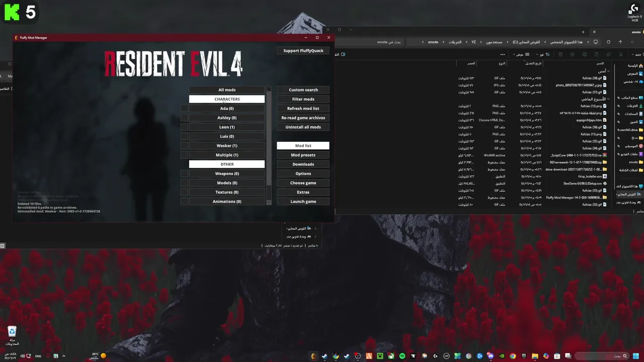
Task: Click the taskbar search box
Action: tap(601, 356)
